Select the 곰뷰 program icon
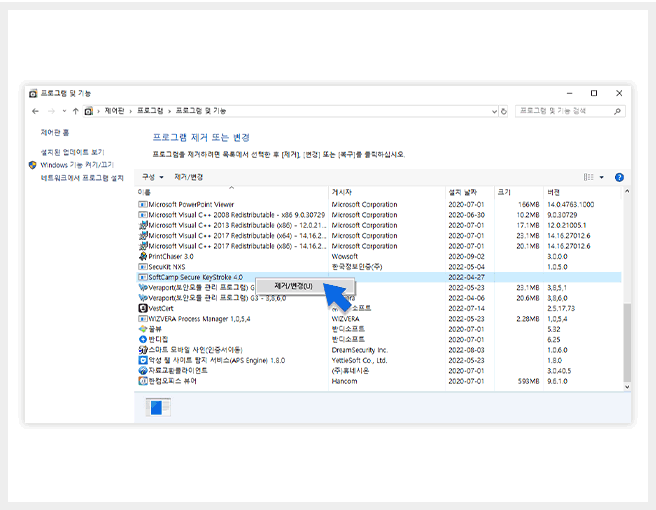 click(142, 327)
